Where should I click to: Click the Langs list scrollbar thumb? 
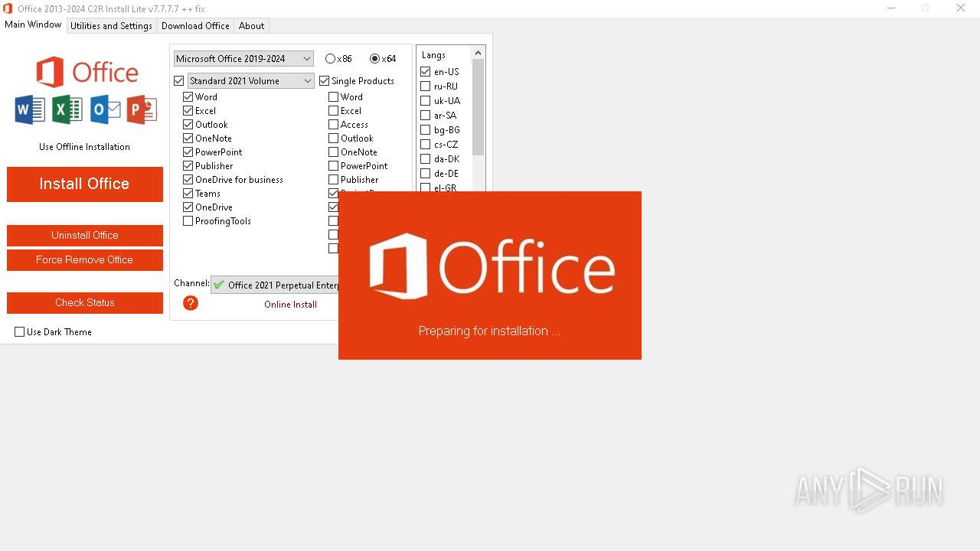pos(479,107)
